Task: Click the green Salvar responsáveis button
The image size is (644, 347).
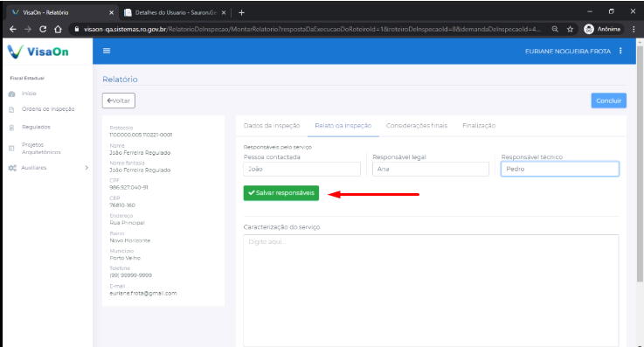Action: tap(280, 193)
